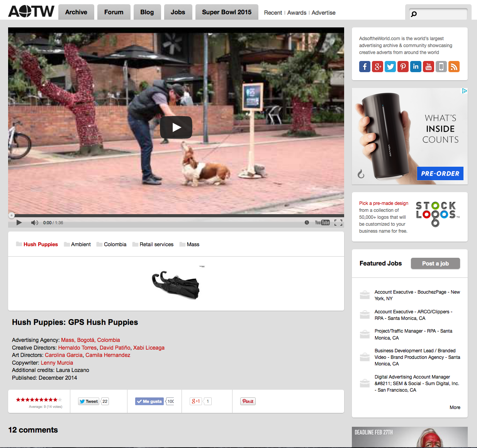Click briefcase icon for BouchezPage job

[x=365, y=295]
